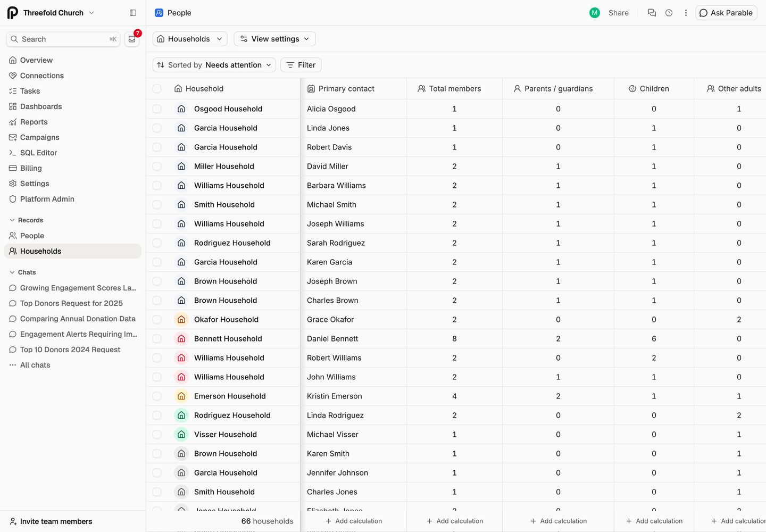Image resolution: width=766 pixels, height=532 pixels.
Task: Click the Search input field
Action: (x=63, y=39)
